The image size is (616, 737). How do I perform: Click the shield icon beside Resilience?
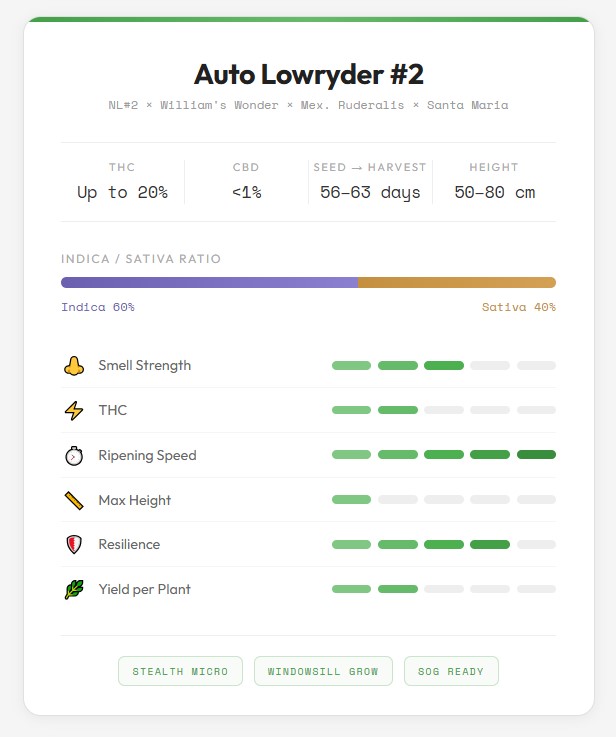coord(74,545)
